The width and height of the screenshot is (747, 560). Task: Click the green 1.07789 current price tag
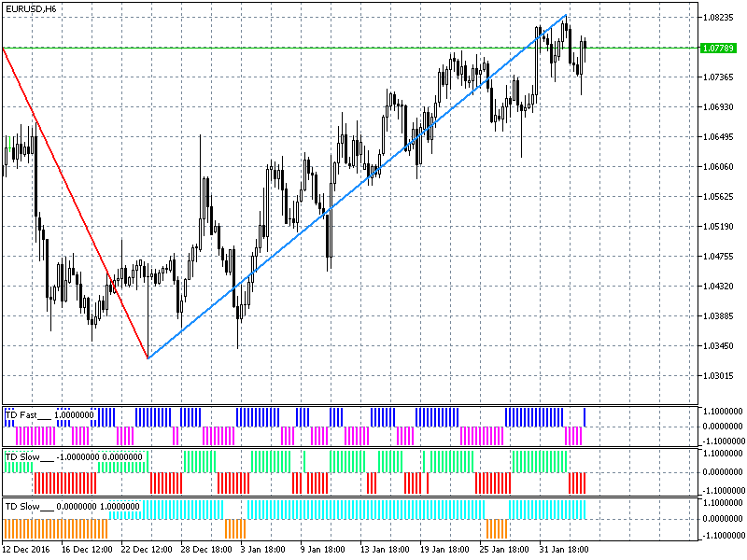click(718, 48)
